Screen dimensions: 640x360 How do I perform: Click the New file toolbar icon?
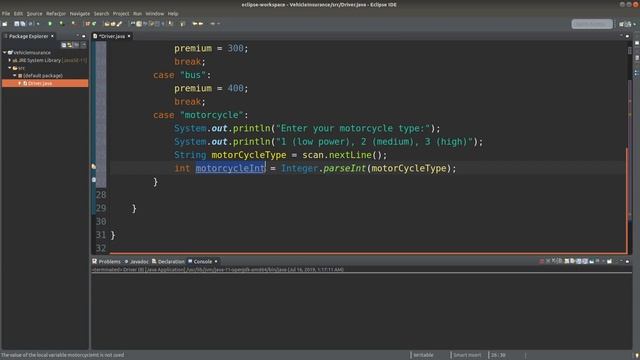(5, 24)
